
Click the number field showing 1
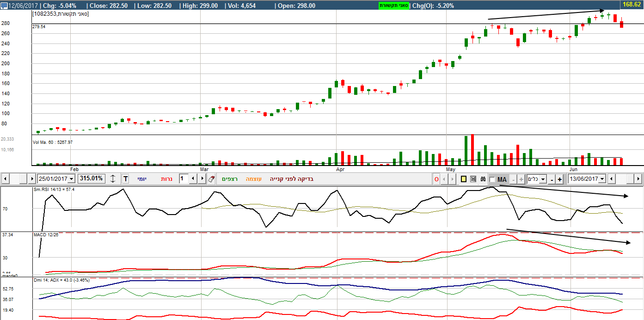click(x=182, y=179)
